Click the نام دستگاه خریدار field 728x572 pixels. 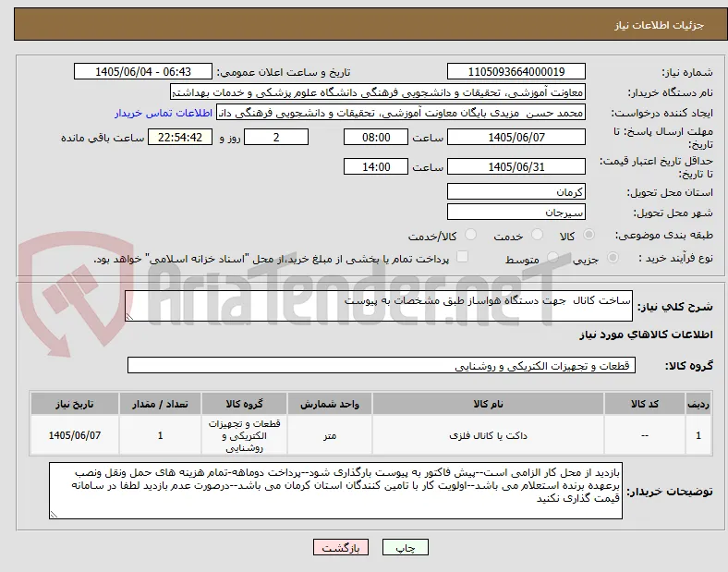[x=378, y=92]
